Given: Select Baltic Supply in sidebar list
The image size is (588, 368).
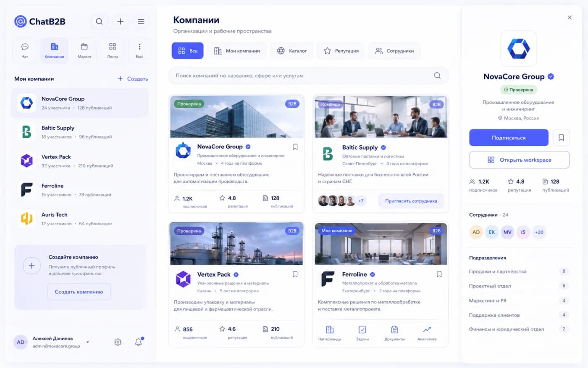Looking at the screenshot, I should click(x=80, y=132).
